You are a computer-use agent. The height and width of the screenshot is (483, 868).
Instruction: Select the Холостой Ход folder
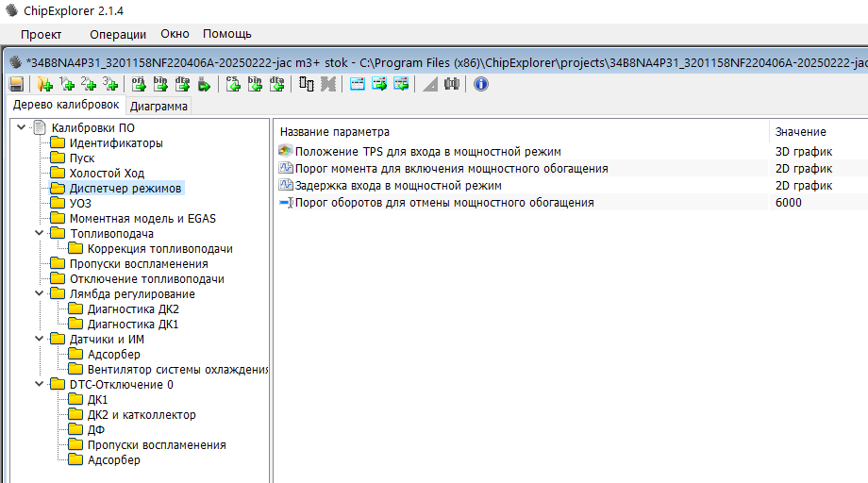pos(107,173)
